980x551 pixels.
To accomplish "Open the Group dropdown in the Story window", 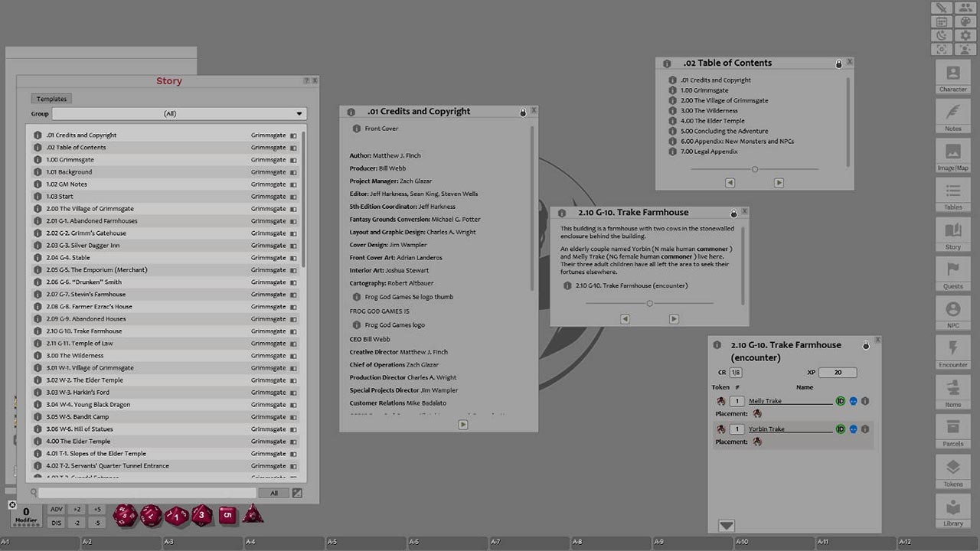I will tap(299, 113).
